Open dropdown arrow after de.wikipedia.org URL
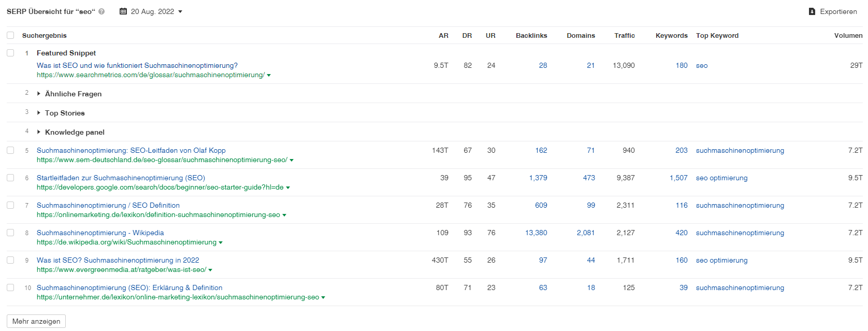Viewport: 868px width, 331px height. 221,243
